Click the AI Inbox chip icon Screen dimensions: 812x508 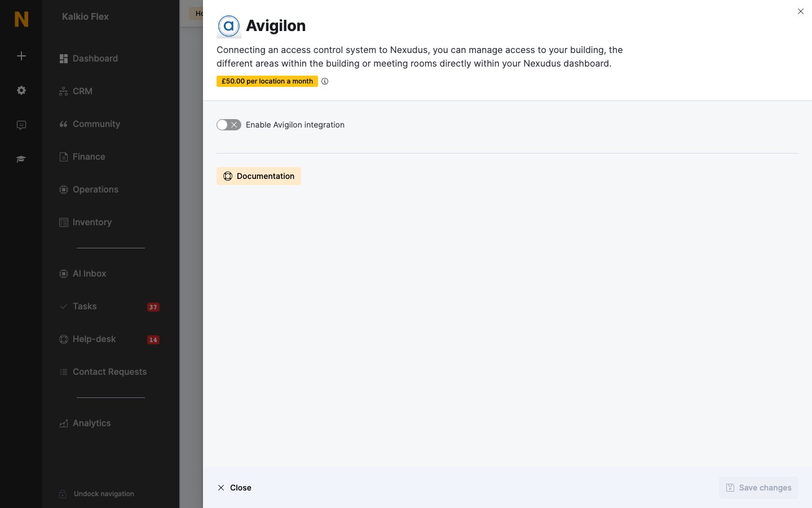click(64, 274)
